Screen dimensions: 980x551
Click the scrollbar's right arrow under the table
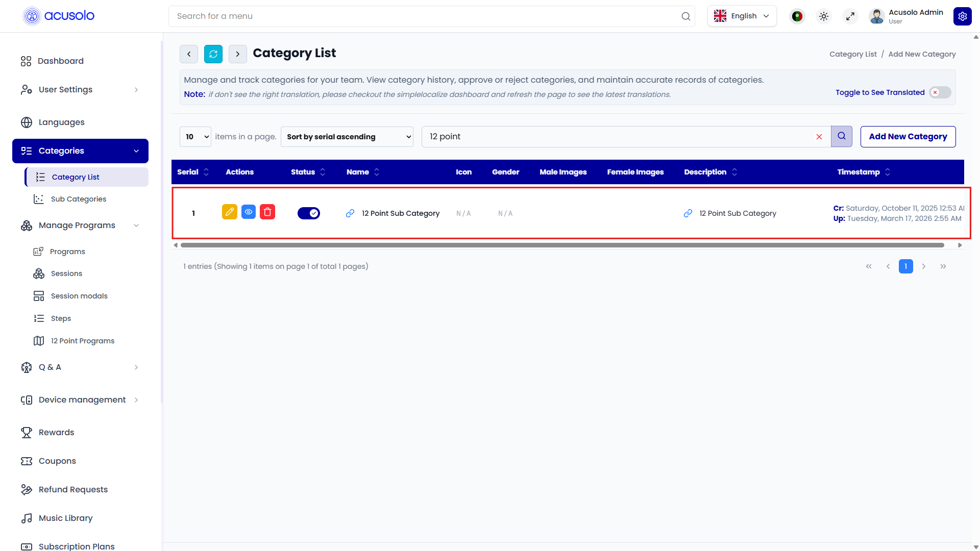[960, 245]
